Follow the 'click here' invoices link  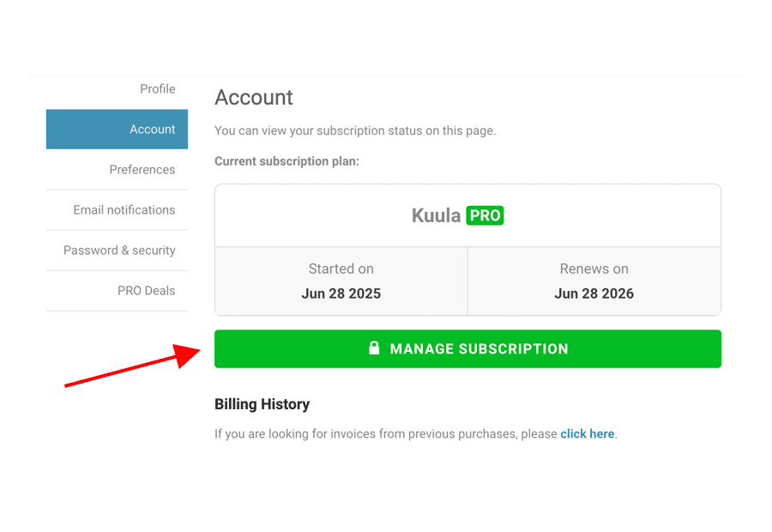(588, 434)
